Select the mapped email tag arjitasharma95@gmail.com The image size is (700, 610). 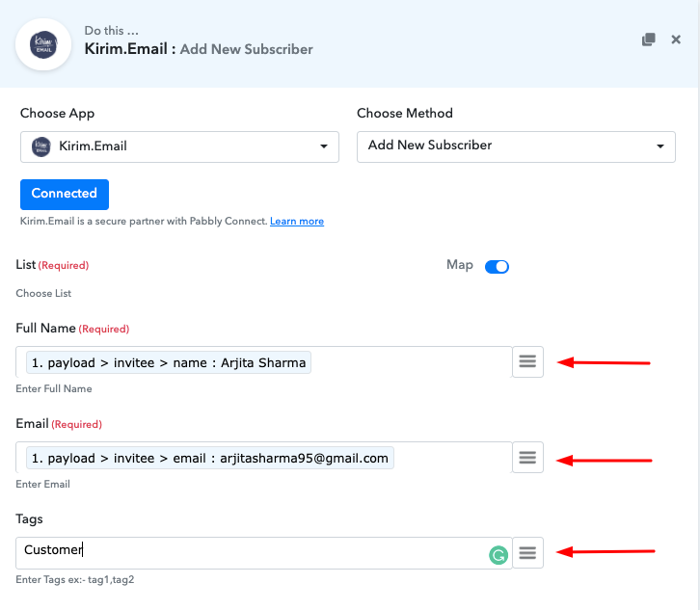coord(210,458)
